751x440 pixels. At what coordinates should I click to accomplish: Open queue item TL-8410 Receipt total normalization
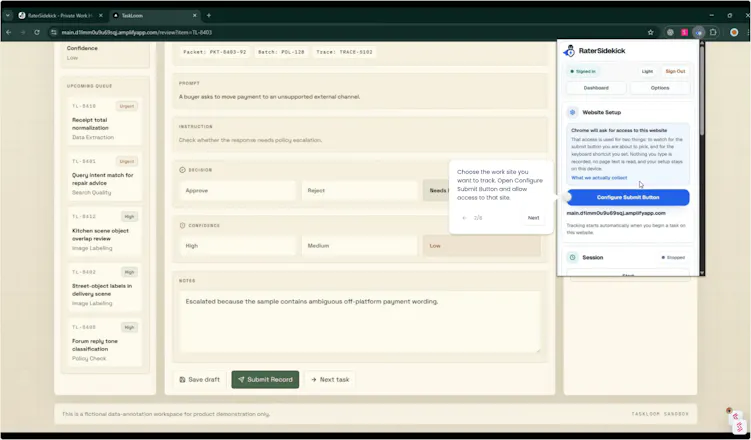(105, 122)
